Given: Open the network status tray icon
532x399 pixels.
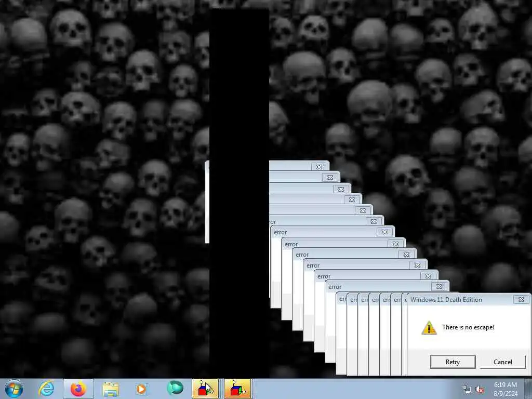Looking at the screenshot, I should (467, 390).
